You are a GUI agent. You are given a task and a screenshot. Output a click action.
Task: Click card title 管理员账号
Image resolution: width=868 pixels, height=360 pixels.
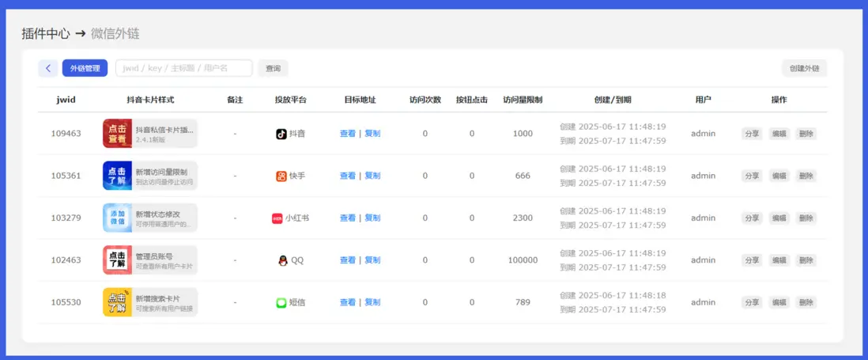point(154,256)
